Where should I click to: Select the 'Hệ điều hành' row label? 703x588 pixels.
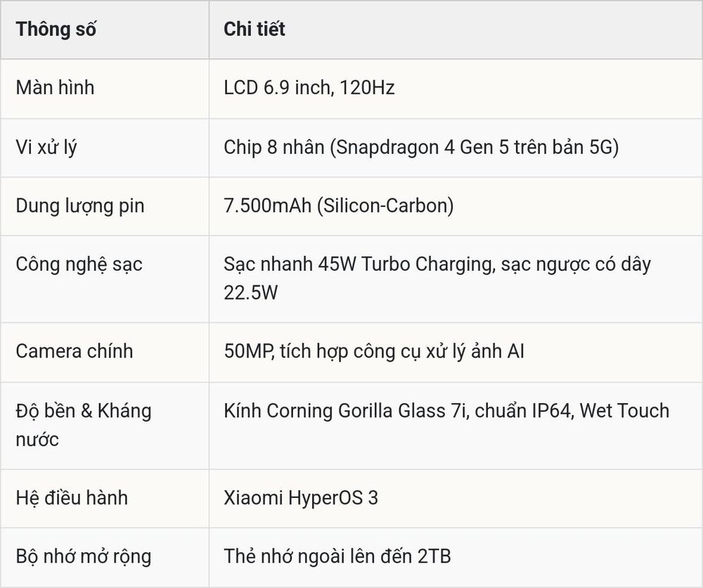pyautogui.click(x=72, y=498)
